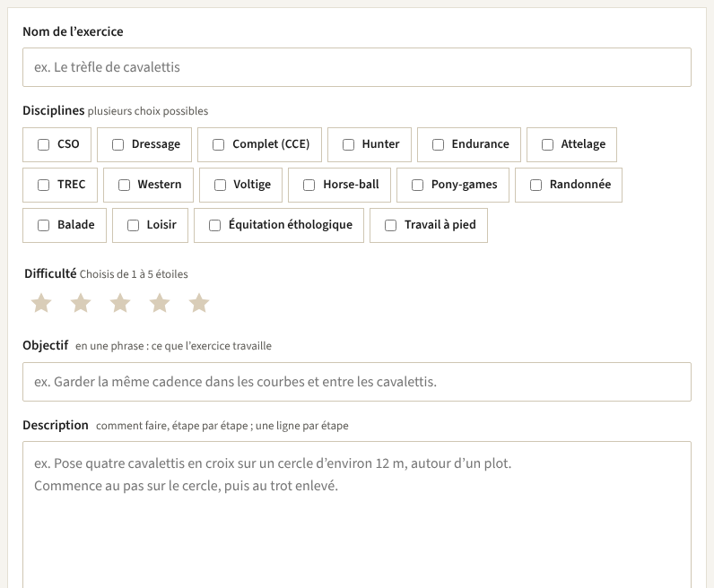Tick the Voltige checkbox
This screenshot has width=714, height=588.
[220, 186]
